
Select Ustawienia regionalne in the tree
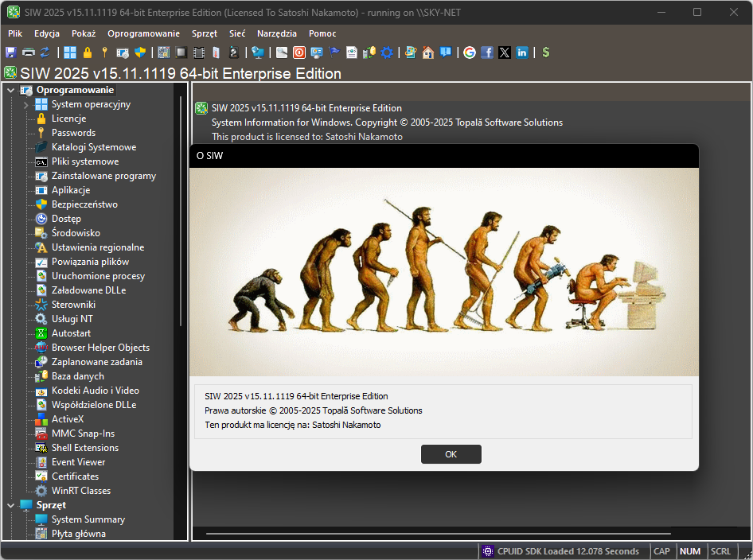(x=98, y=247)
